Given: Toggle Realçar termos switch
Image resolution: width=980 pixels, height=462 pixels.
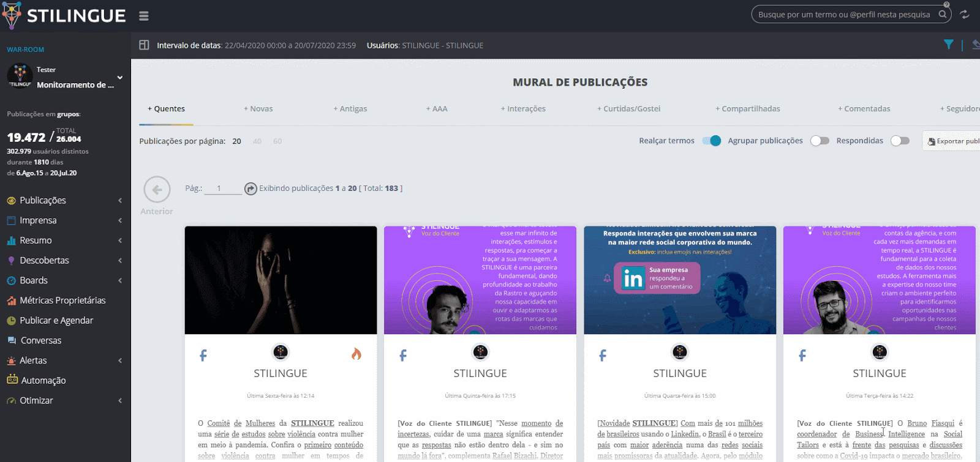Looking at the screenshot, I should coord(712,141).
